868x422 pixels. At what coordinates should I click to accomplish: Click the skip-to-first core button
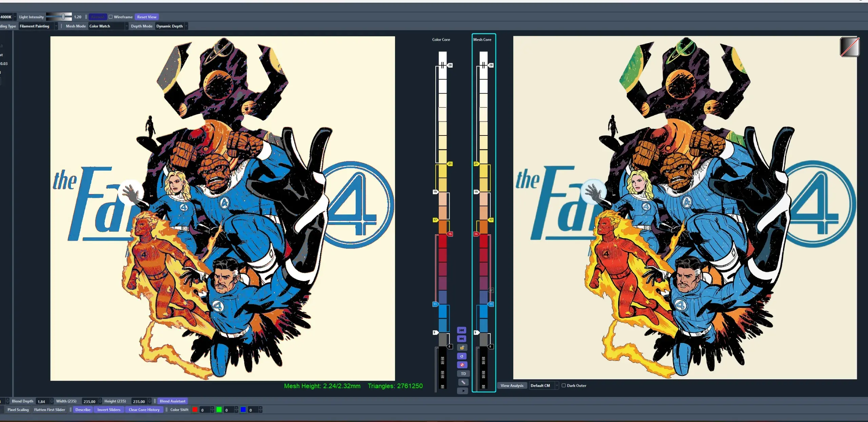click(461, 330)
